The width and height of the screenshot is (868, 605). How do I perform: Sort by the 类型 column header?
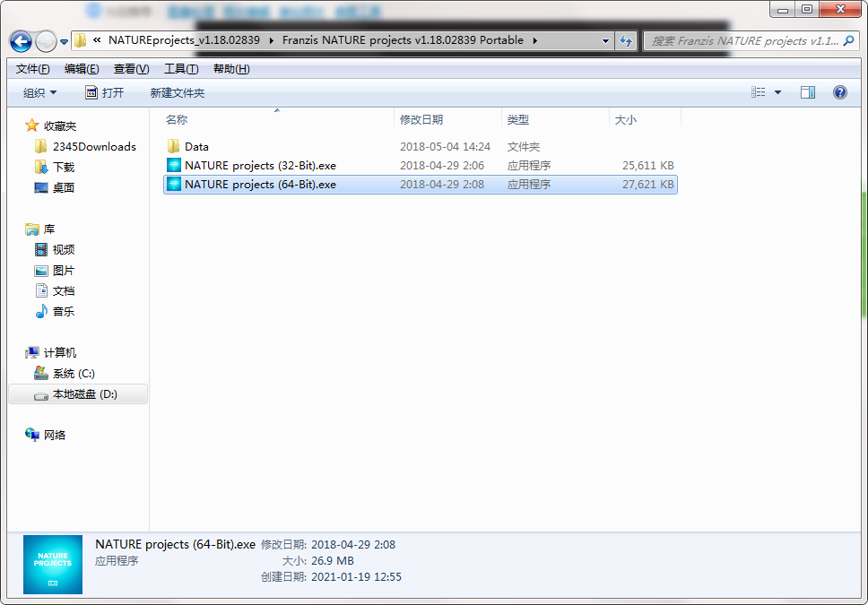coord(518,119)
